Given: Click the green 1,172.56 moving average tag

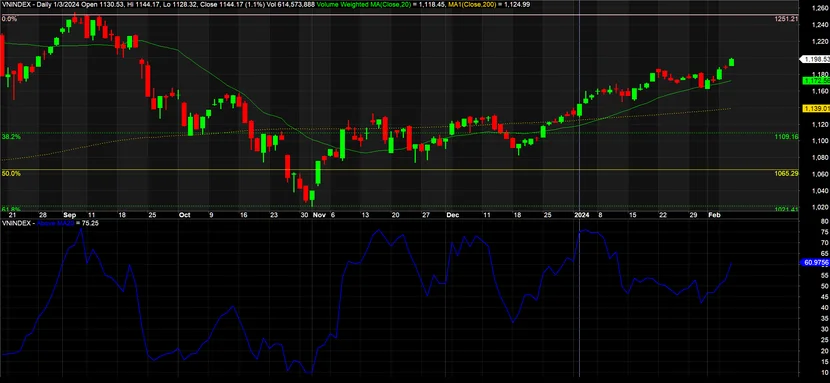Looking at the screenshot, I should click(x=816, y=81).
